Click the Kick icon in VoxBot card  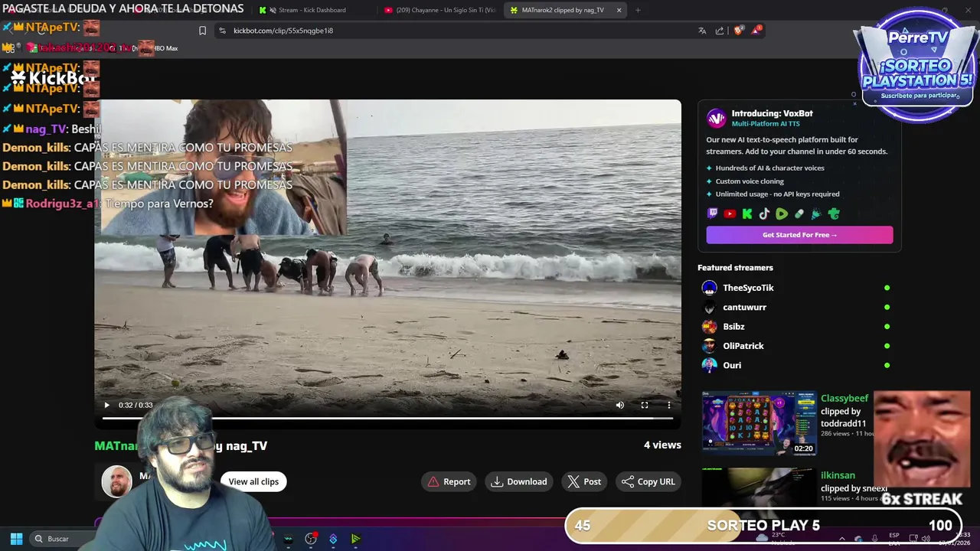[x=747, y=214]
